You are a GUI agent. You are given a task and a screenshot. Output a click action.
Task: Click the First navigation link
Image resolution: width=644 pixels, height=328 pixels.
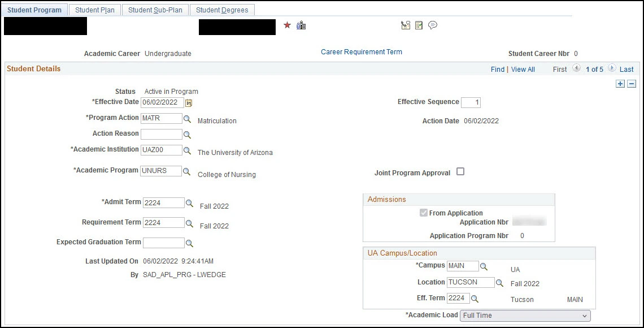click(x=560, y=70)
